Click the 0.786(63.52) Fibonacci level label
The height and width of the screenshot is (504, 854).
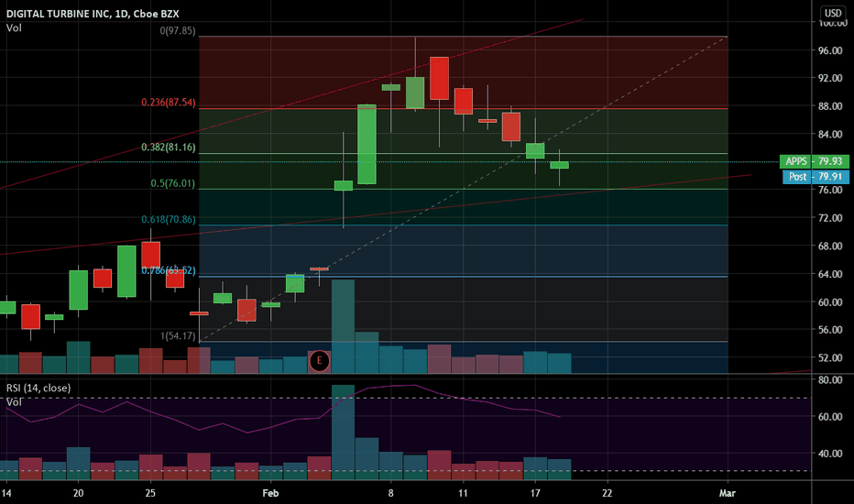pos(169,271)
